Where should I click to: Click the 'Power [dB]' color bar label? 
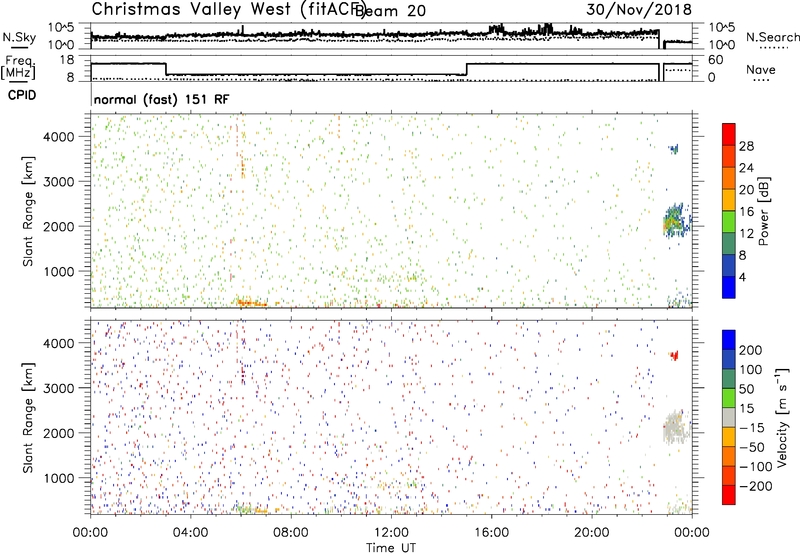[x=763, y=211]
